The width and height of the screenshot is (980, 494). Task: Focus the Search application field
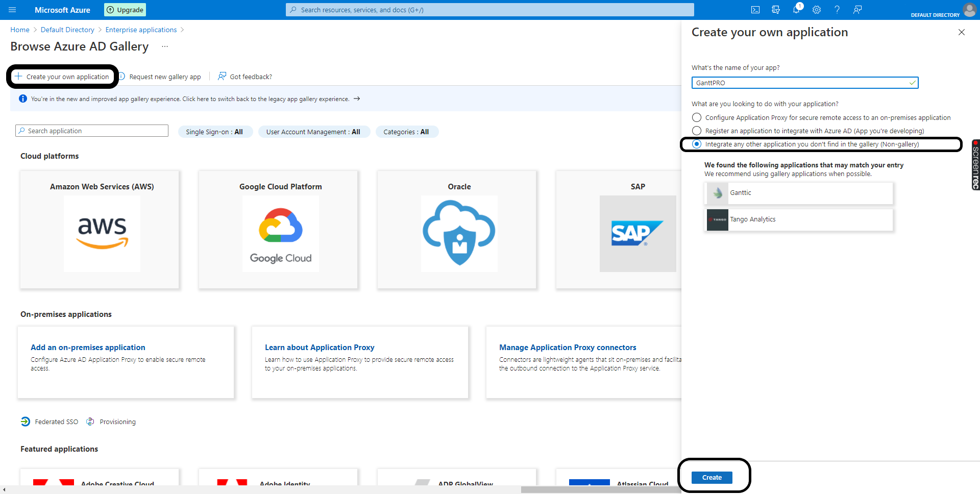[x=92, y=131]
